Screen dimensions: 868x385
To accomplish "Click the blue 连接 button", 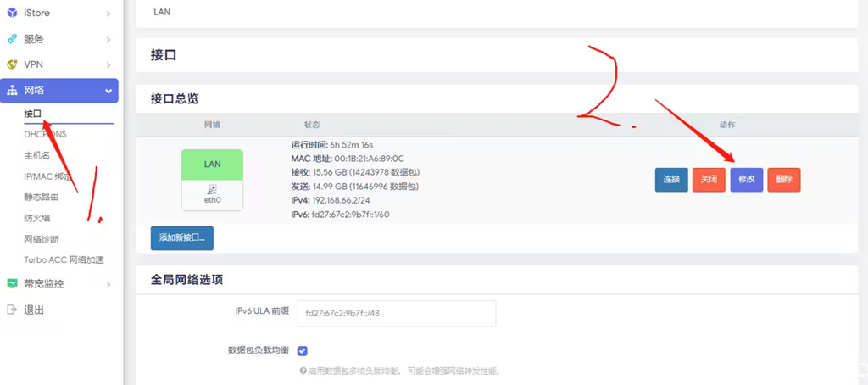I will 671,180.
